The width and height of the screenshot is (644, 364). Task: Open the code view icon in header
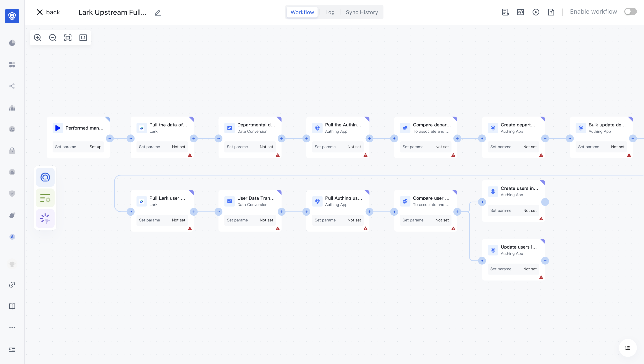[520, 12]
